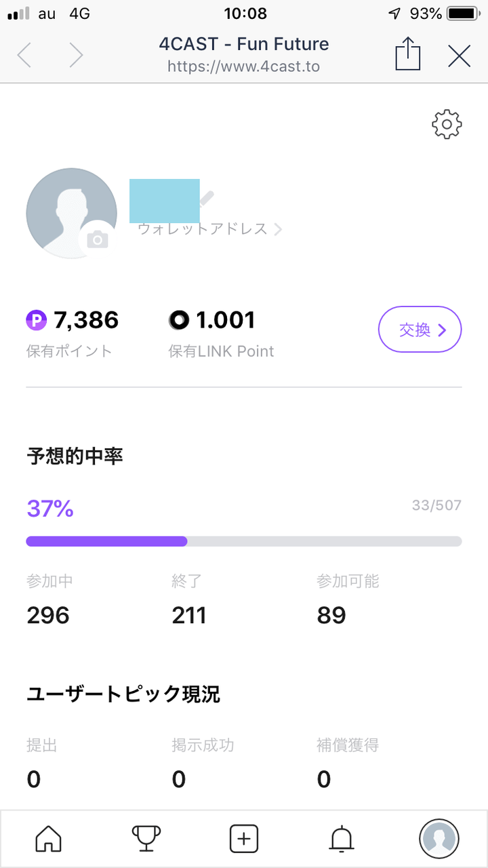Go to Home tab in bottom bar
Viewport: 488px width, 868px height.
point(48,839)
